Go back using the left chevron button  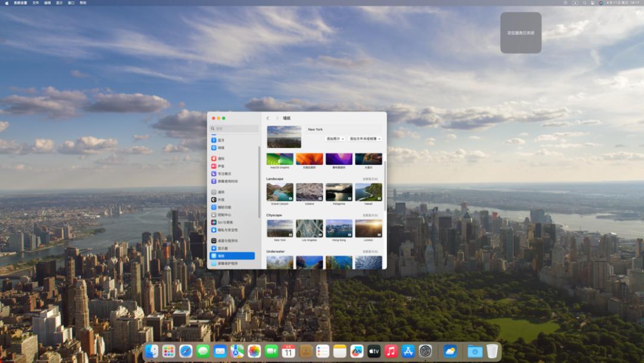coord(268,118)
